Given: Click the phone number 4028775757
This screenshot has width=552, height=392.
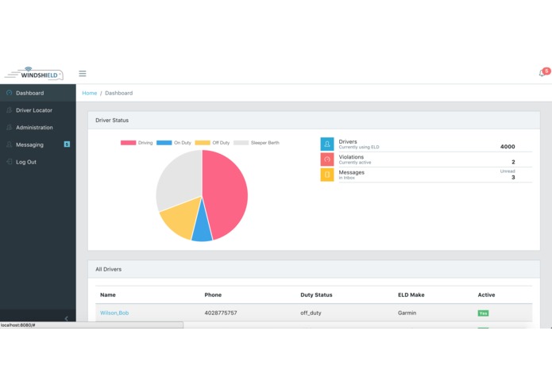Looking at the screenshot, I should coord(221,313).
